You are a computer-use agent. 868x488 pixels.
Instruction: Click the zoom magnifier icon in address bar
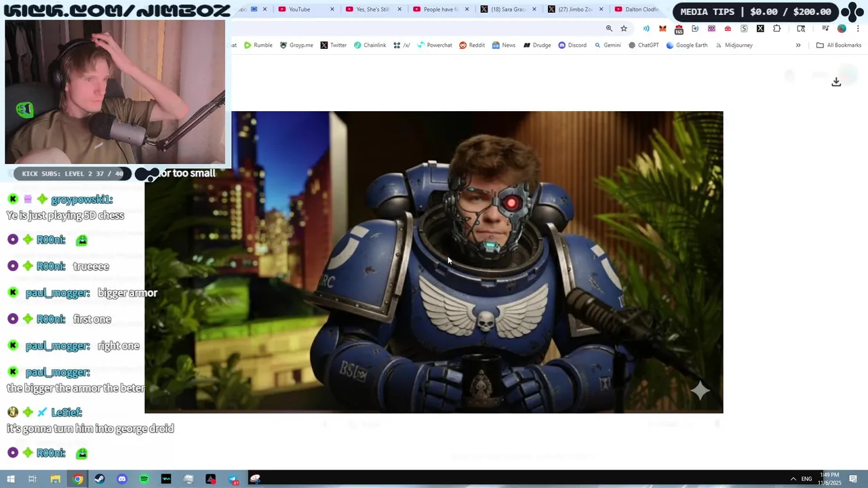(x=609, y=28)
